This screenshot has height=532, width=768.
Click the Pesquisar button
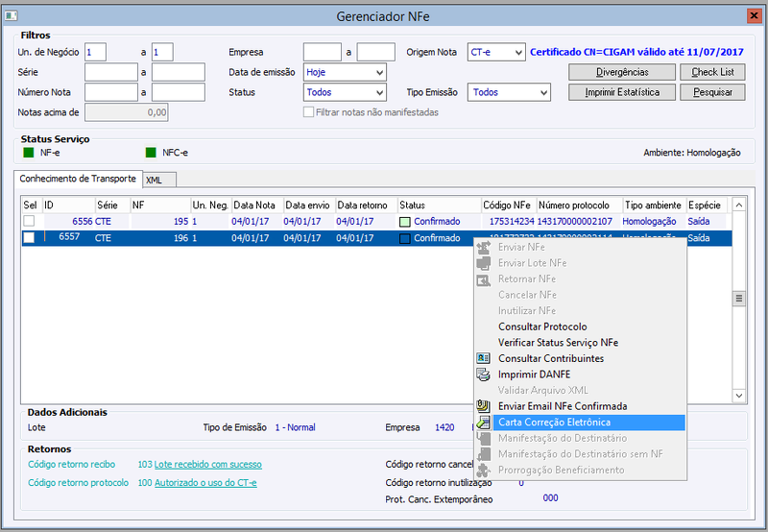point(712,92)
